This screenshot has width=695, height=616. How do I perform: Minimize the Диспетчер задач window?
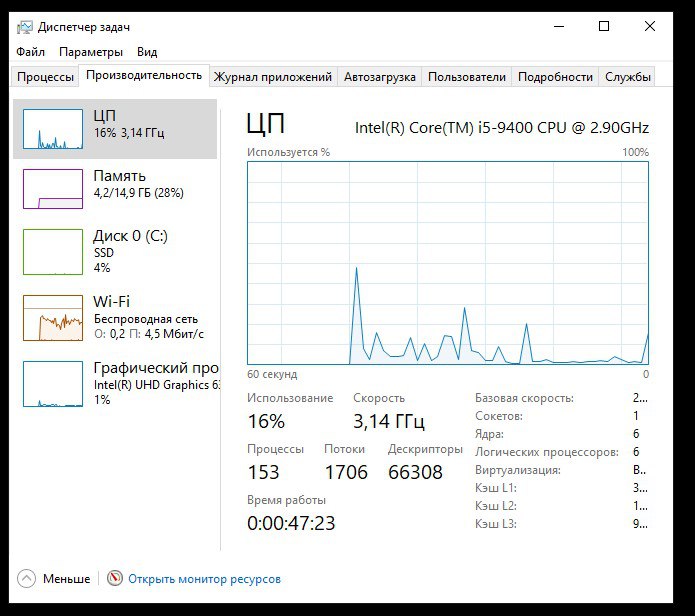(559, 26)
